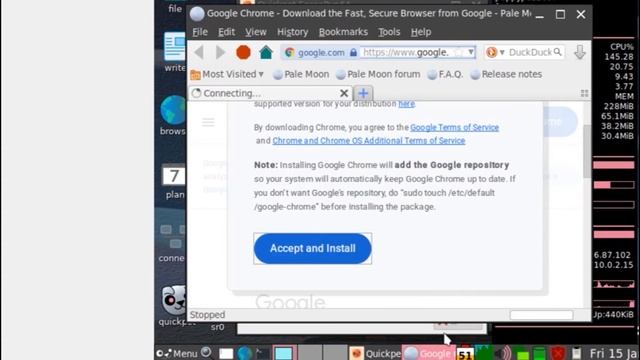640x360 pixels.
Task: Open the address bar history dropdown arrow
Action: [471, 52]
